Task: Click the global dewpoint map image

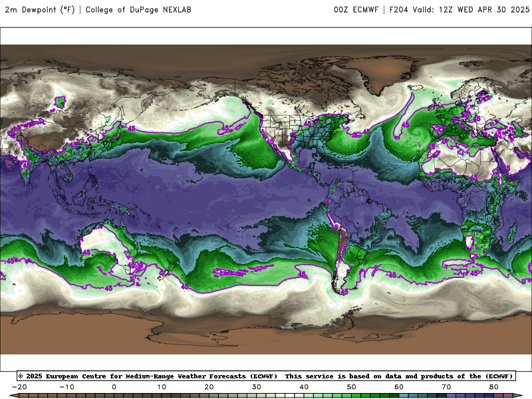Action: (x=266, y=199)
